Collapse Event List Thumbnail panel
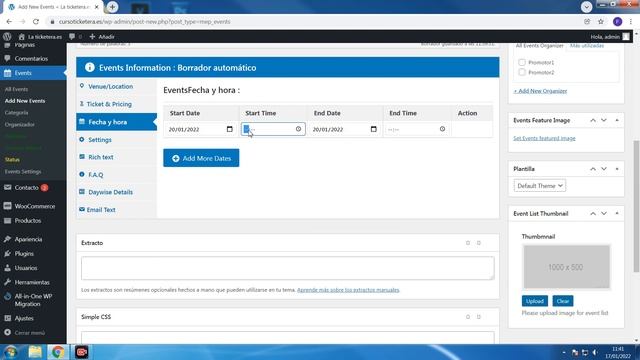The width and height of the screenshot is (640, 360). (x=617, y=213)
